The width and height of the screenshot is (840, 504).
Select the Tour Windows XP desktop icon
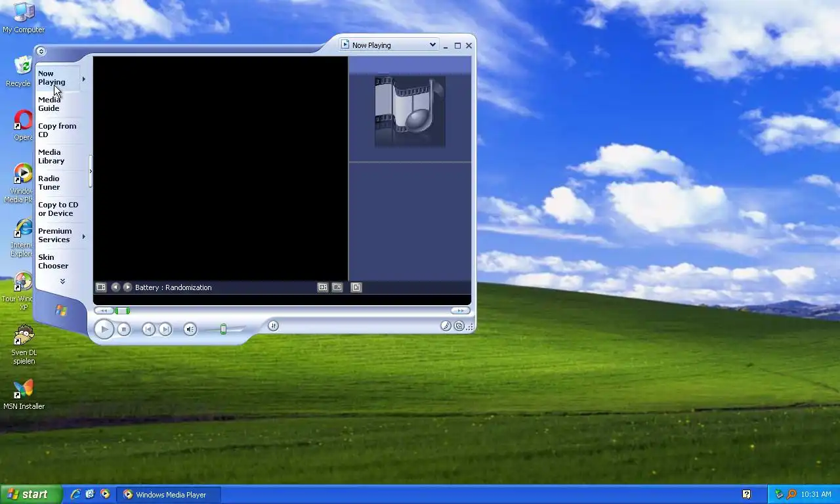(18, 292)
